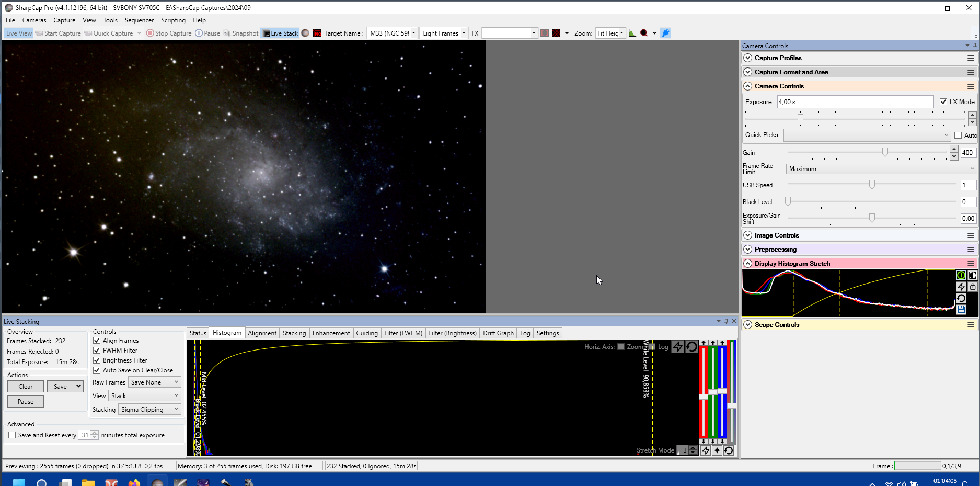This screenshot has height=486, width=980.
Task: Expand the Scope Controls section
Action: click(x=748, y=325)
